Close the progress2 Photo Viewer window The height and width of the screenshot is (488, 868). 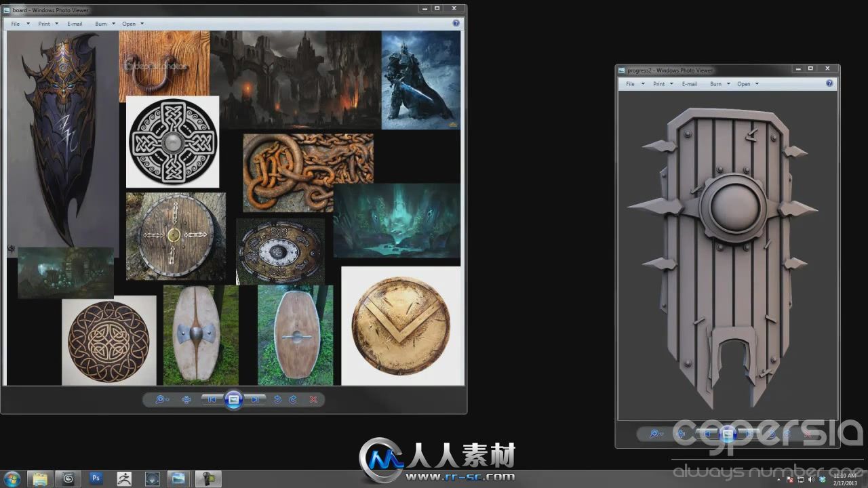click(x=827, y=68)
